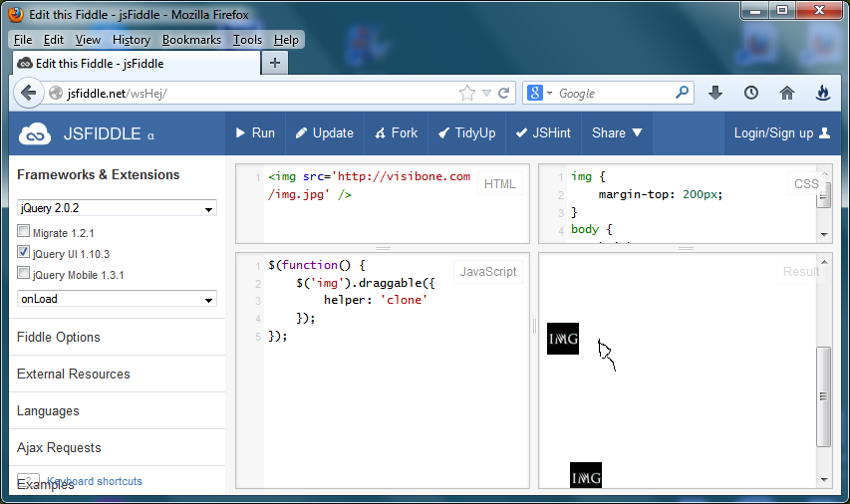Open the Help menu
Screen dimensions: 850x504
pyautogui.click(x=286, y=40)
